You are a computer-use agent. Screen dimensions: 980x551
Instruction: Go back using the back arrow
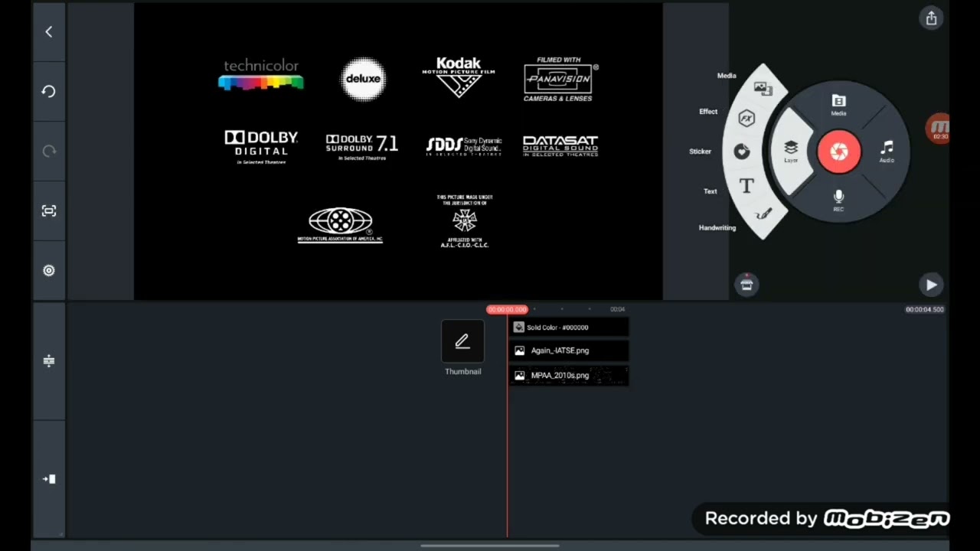click(x=49, y=32)
